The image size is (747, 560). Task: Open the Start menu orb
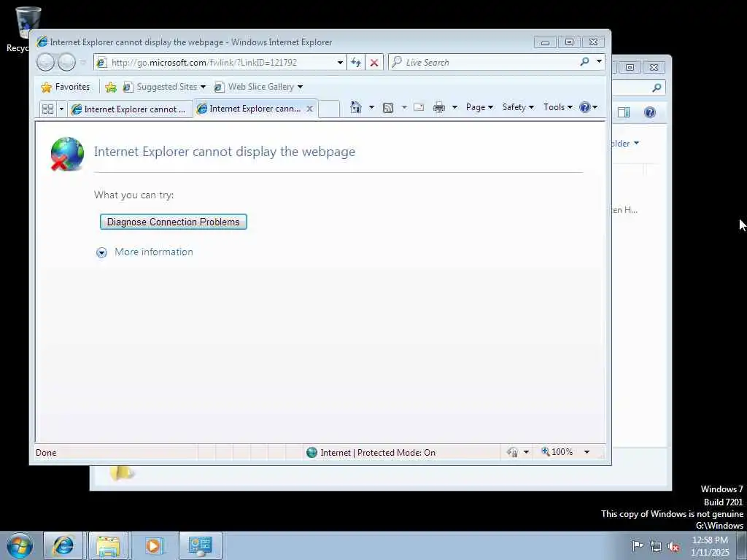point(20,545)
